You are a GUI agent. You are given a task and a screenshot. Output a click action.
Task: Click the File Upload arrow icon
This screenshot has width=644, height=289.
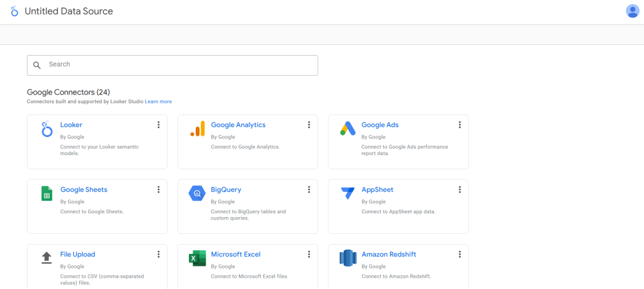pos(47,258)
